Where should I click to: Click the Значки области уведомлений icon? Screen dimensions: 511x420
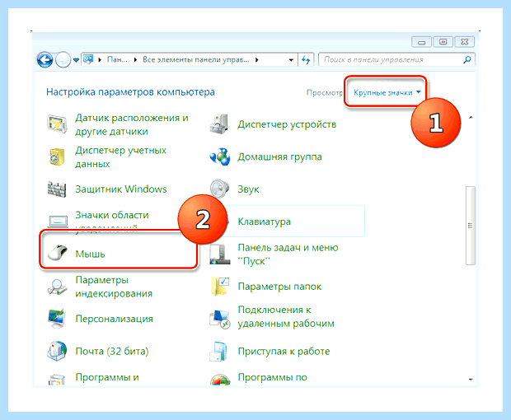coord(58,222)
